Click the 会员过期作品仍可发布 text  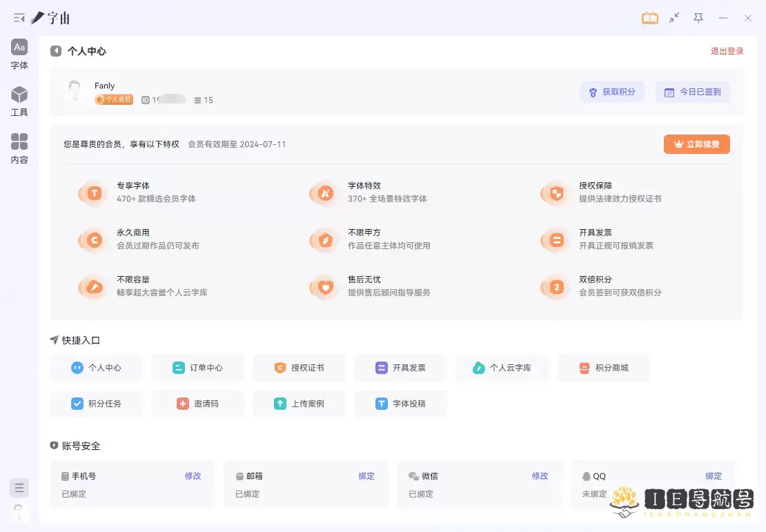pyautogui.click(x=158, y=246)
